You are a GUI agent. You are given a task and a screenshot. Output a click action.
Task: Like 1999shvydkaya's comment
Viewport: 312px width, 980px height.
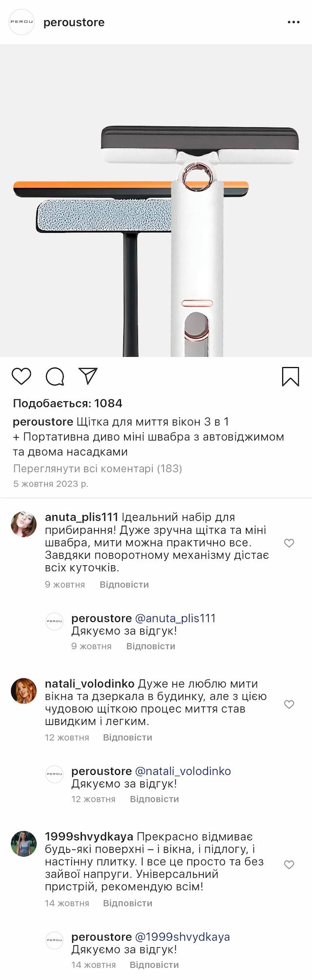tap(289, 865)
